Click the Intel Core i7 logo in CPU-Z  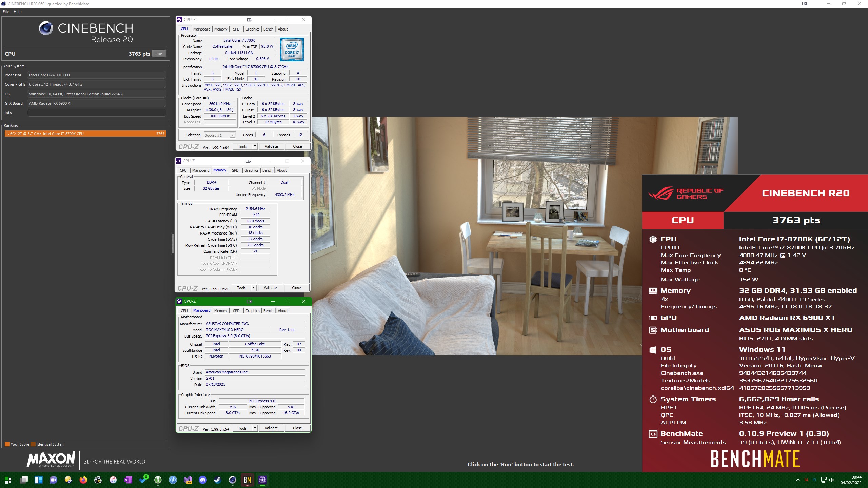click(292, 49)
